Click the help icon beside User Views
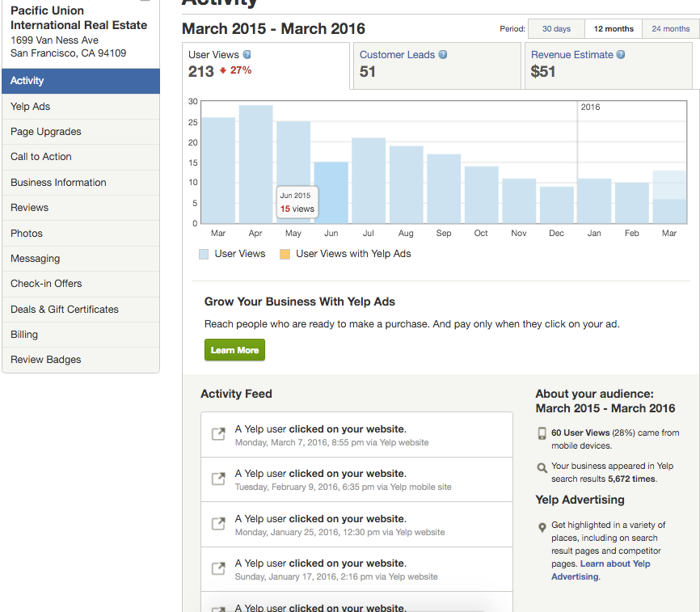The image size is (700, 612). coord(247,55)
